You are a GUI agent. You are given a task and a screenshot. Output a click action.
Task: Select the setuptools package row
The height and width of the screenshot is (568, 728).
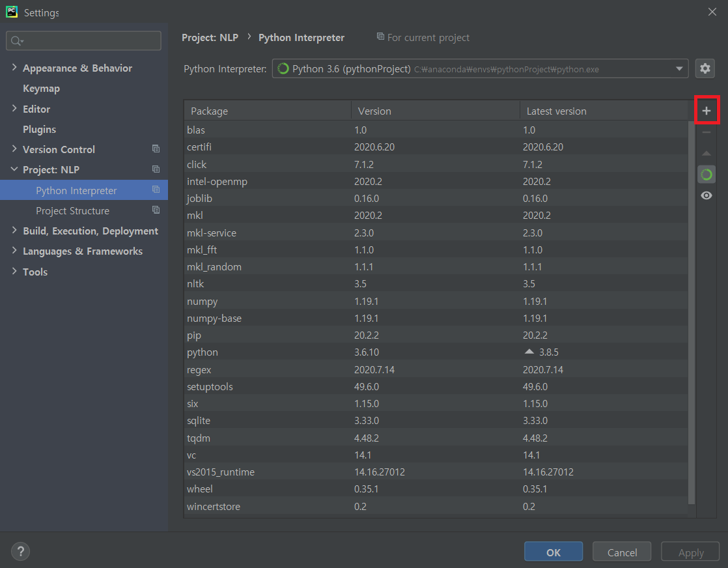click(x=436, y=386)
